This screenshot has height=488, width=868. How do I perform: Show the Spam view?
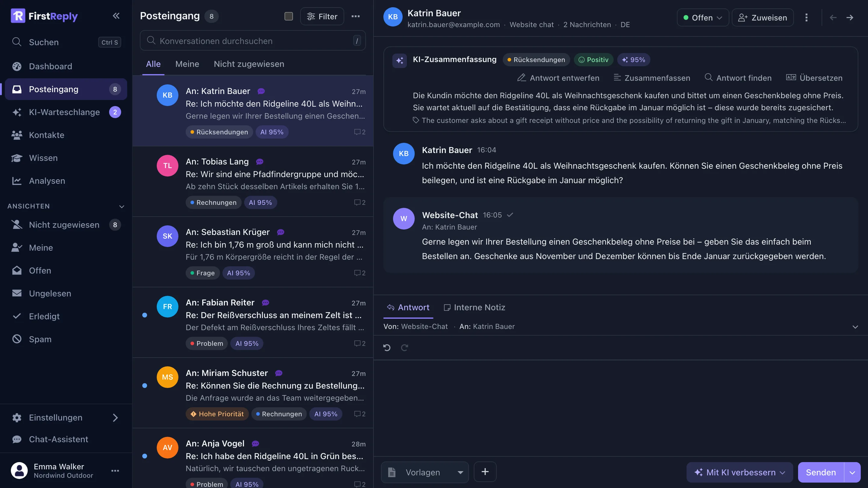click(66, 339)
